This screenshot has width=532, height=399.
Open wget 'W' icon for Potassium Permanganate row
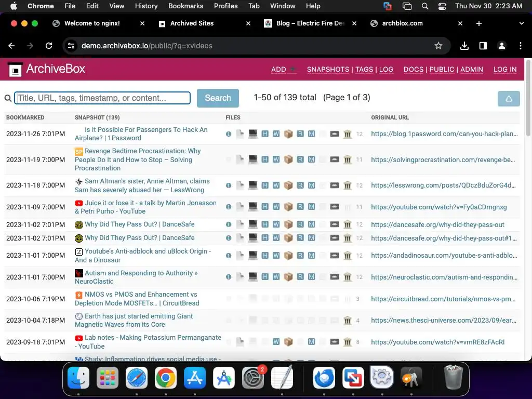click(276, 342)
